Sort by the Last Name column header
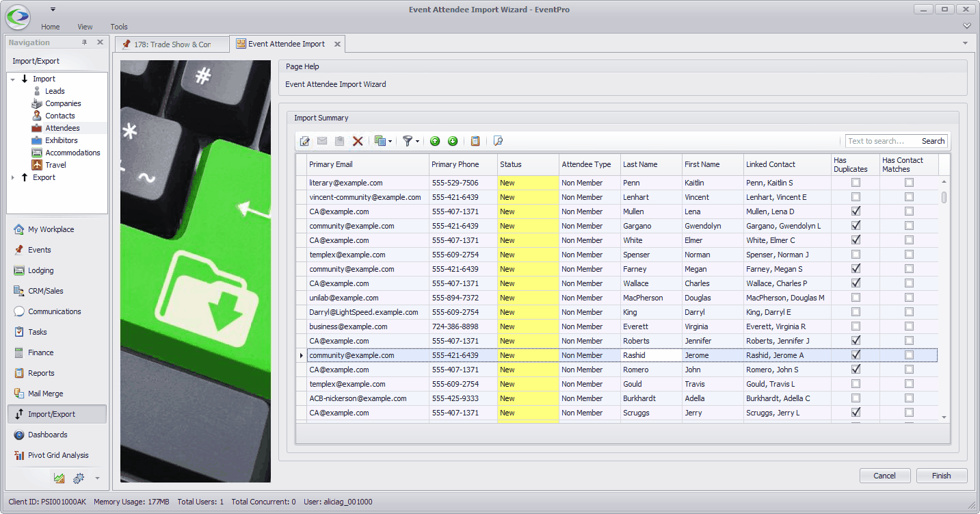This screenshot has width=980, height=514. coord(651,164)
